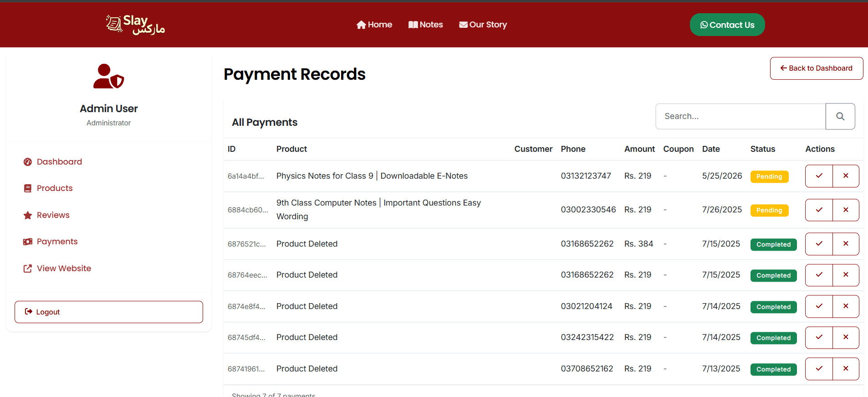Image resolution: width=868 pixels, height=397 pixels.
Task: Approve payment 68745df4 with checkmark
Action: click(819, 337)
